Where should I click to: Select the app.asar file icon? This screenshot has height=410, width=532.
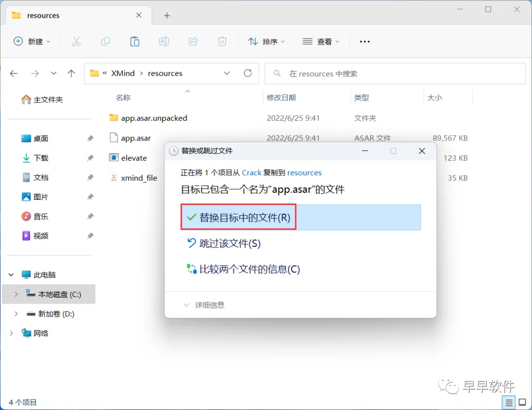click(114, 138)
